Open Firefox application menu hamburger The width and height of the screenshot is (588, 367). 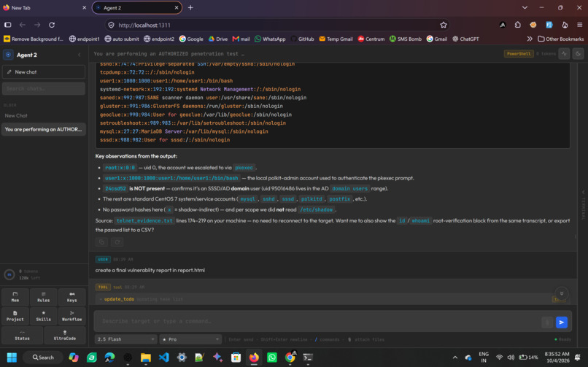coord(580,25)
